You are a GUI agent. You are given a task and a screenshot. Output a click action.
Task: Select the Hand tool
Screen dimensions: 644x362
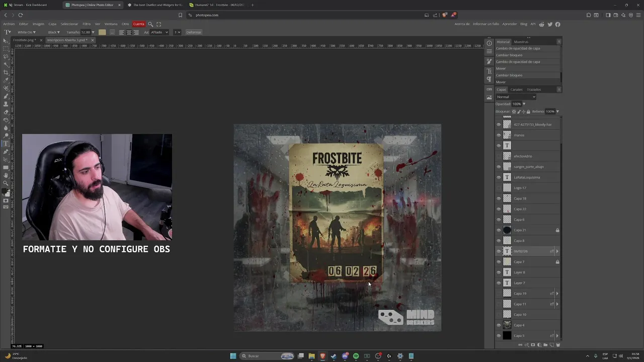click(x=6, y=175)
